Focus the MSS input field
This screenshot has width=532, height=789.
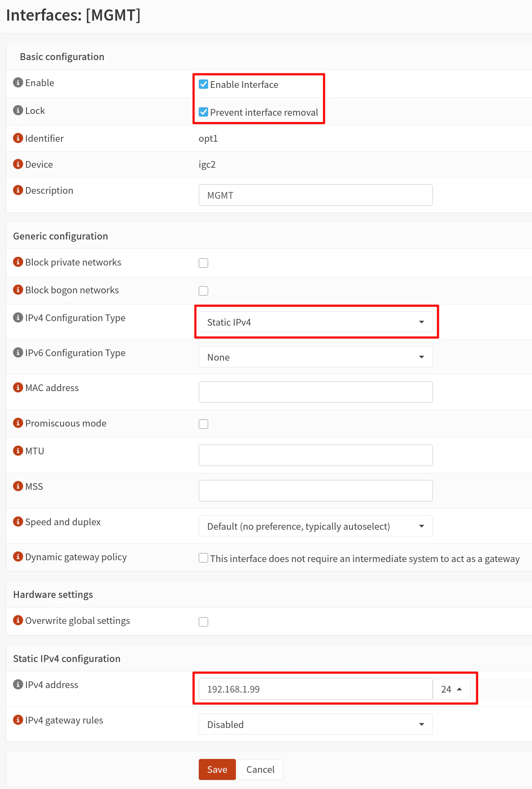tap(316, 491)
